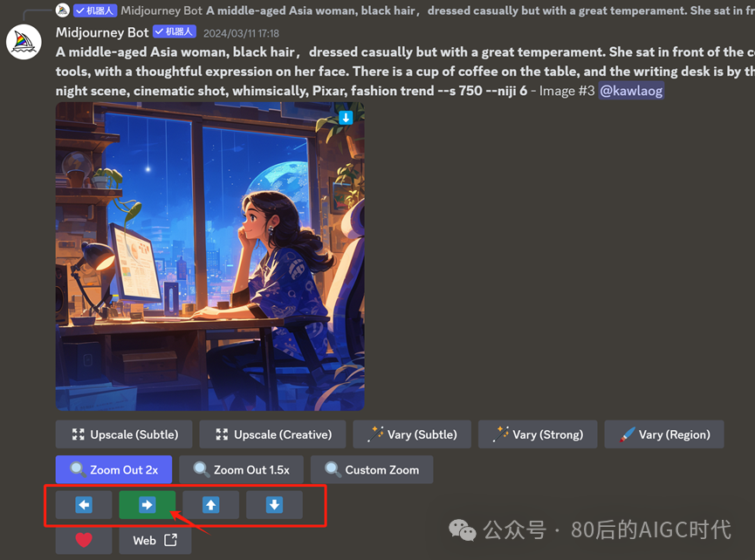The height and width of the screenshot is (560, 755).
Task: Click the @kawlaog mention
Action: [631, 91]
